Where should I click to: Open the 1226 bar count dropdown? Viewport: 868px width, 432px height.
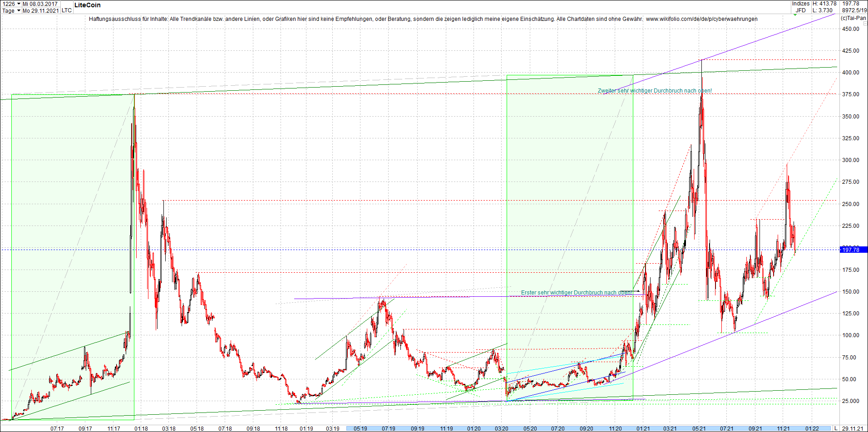(x=11, y=4)
